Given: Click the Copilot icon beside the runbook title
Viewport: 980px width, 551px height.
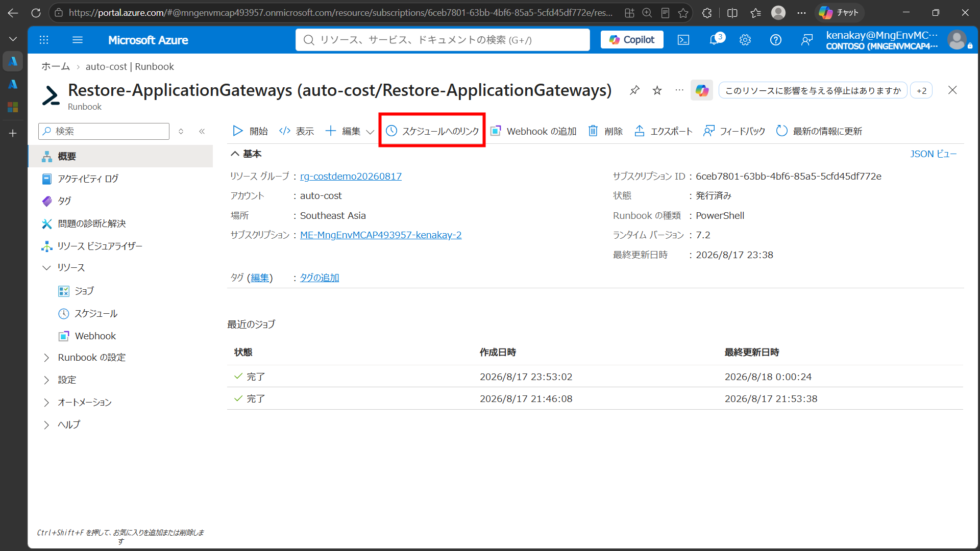Looking at the screenshot, I should click(702, 90).
